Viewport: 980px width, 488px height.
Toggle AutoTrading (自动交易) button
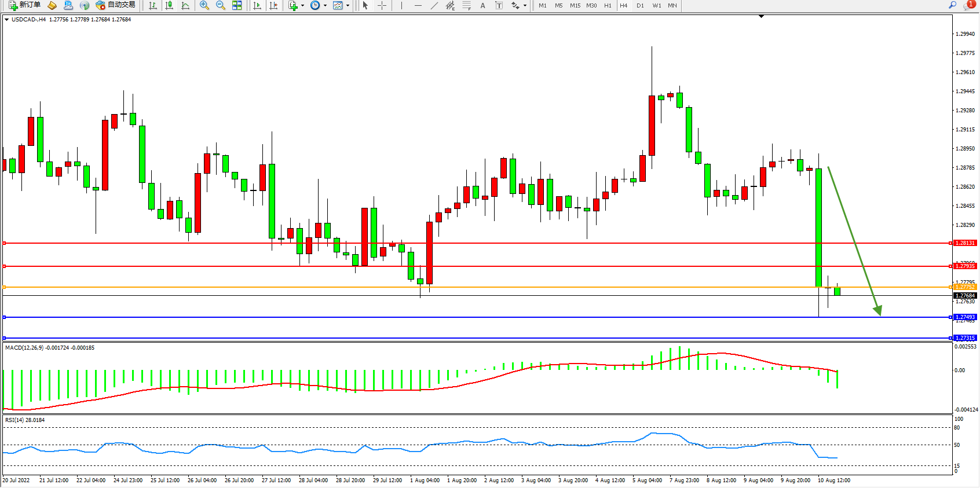coord(115,5)
